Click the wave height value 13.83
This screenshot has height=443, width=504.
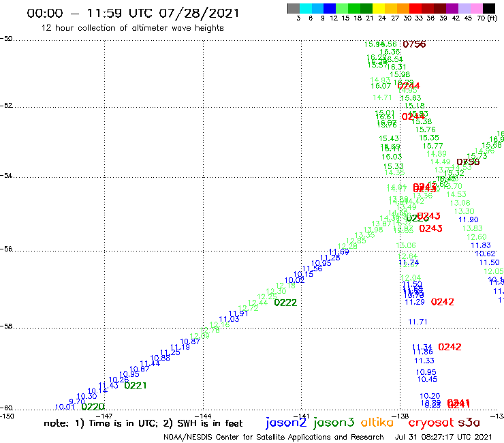tap(473, 228)
